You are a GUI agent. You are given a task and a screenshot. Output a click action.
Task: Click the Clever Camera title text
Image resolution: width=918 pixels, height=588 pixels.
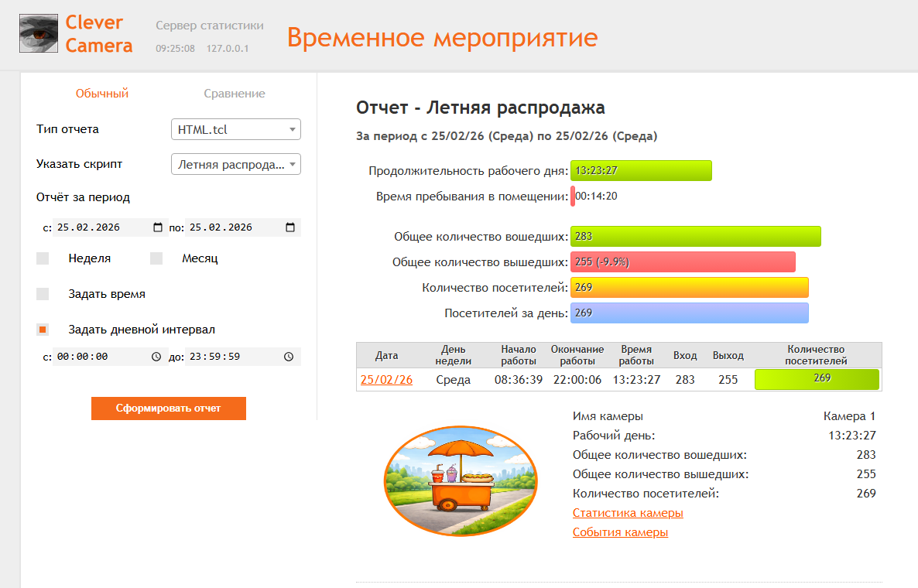pos(99,34)
